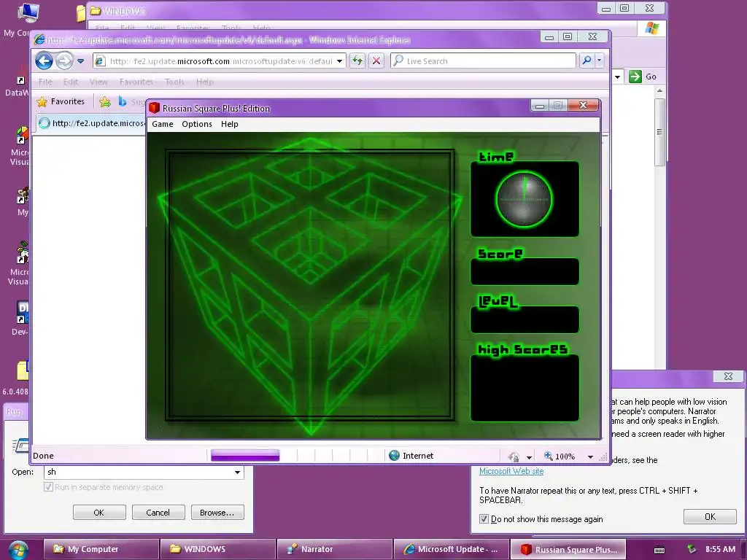This screenshot has height=560, width=747.
Task: Click the vertical scrollbar in WINDOWS window
Action: pyautogui.click(x=659, y=133)
